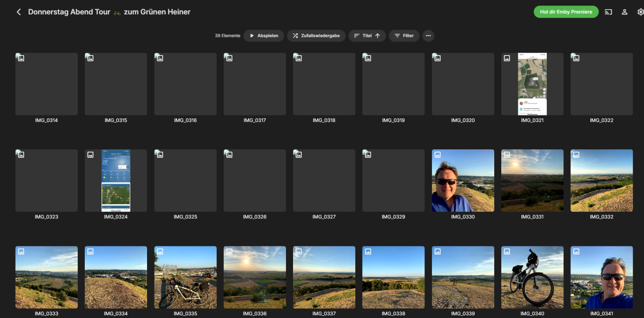Image resolution: width=644 pixels, height=318 pixels.
Task: Open the settings gear icon
Action: 640,12
